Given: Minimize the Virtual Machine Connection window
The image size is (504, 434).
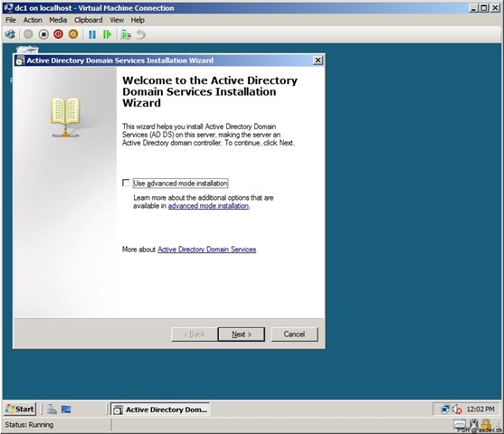Looking at the screenshot, I should 473,8.
